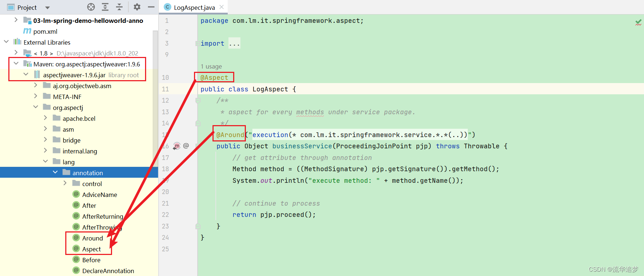
Task: Click the method gutter icon on line 16
Action: pos(177,146)
